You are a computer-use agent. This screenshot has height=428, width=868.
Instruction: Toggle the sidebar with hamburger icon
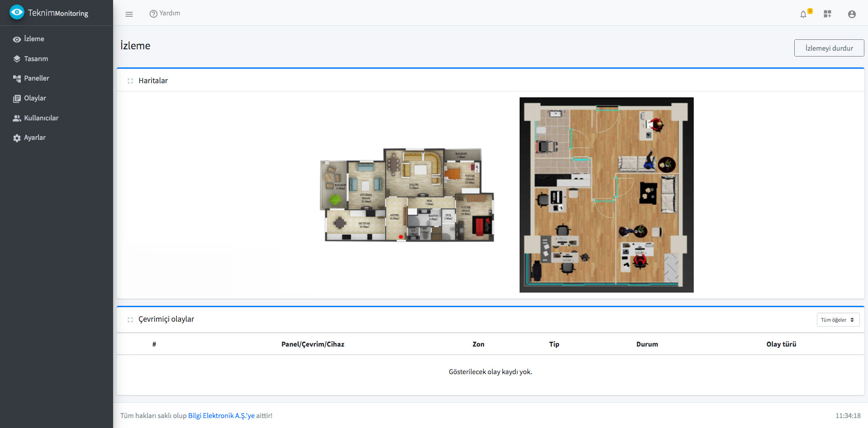coord(129,14)
